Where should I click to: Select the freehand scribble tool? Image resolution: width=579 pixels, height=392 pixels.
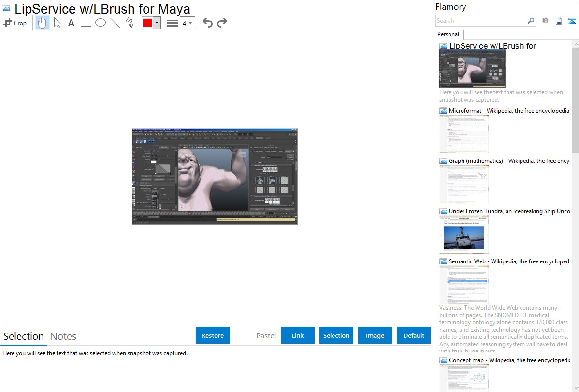point(130,23)
